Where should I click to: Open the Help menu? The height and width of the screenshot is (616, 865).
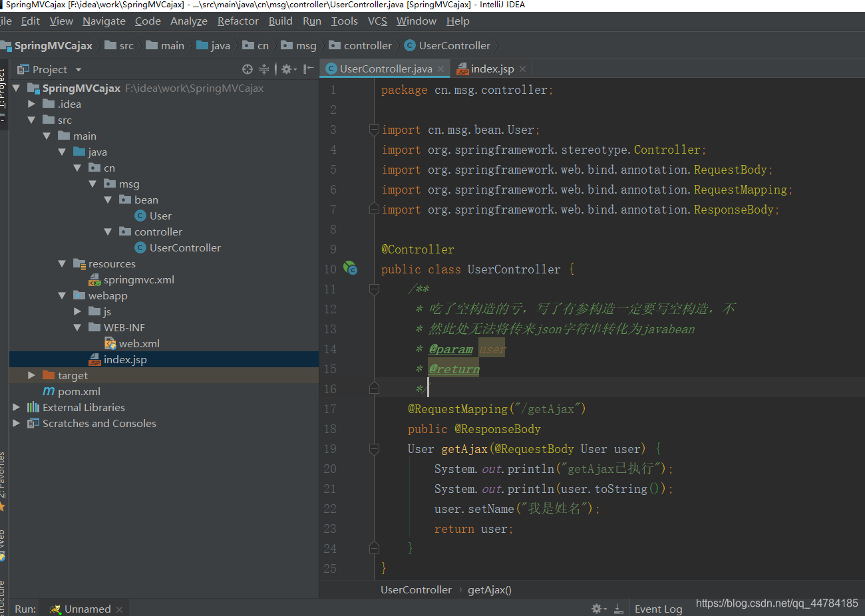point(458,21)
